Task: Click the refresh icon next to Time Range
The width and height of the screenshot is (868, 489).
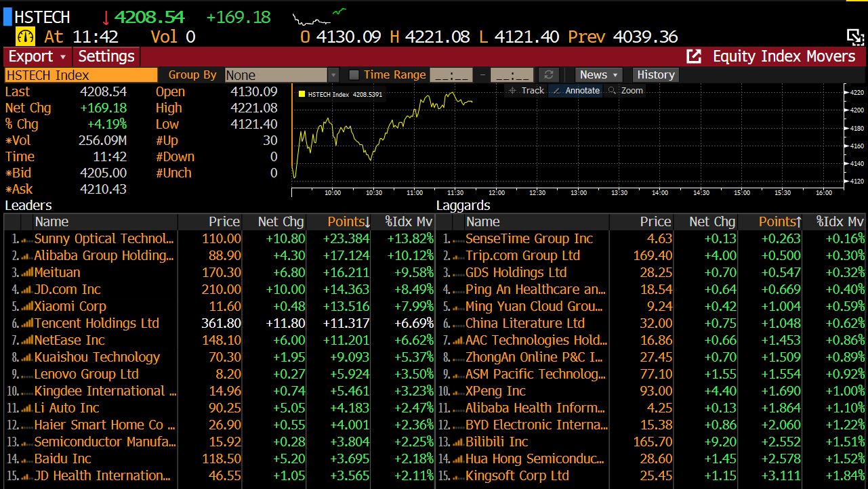Action: coord(550,75)
